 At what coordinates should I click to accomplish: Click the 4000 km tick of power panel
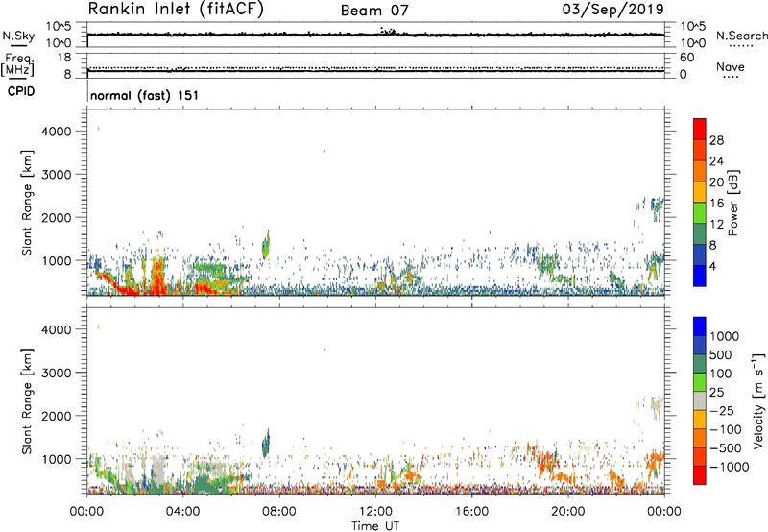point(57,132)
